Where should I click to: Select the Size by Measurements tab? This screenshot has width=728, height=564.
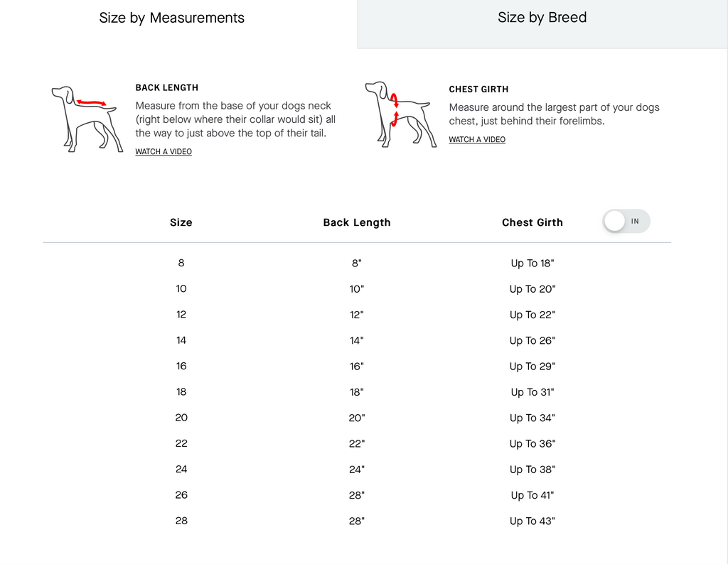pyautogui.click(x=172, y=18)
